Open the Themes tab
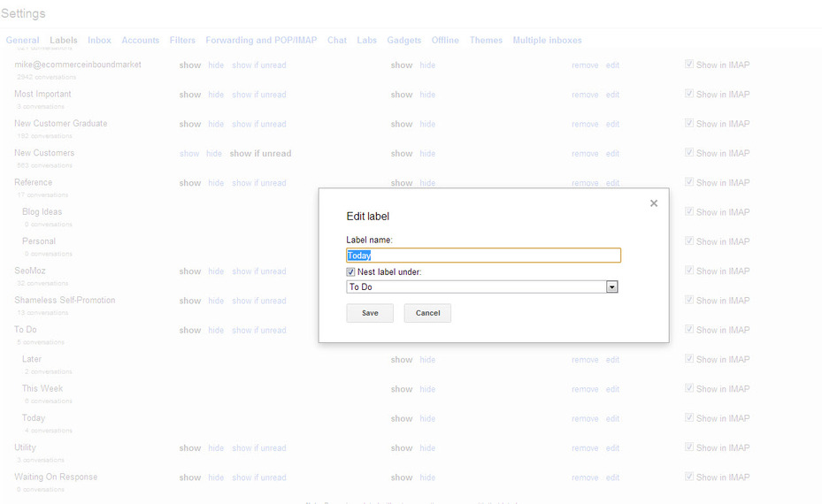This screenshot has height=504, width=822. pos(486,41)
